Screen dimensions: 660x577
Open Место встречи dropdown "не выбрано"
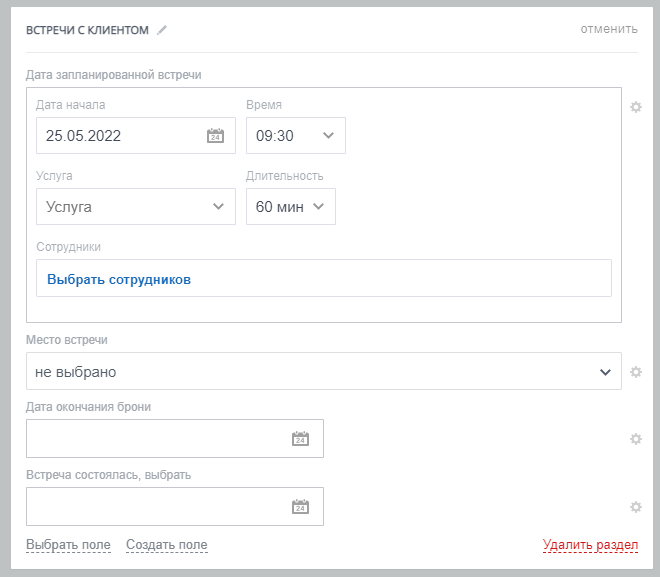tap(322, 372)
